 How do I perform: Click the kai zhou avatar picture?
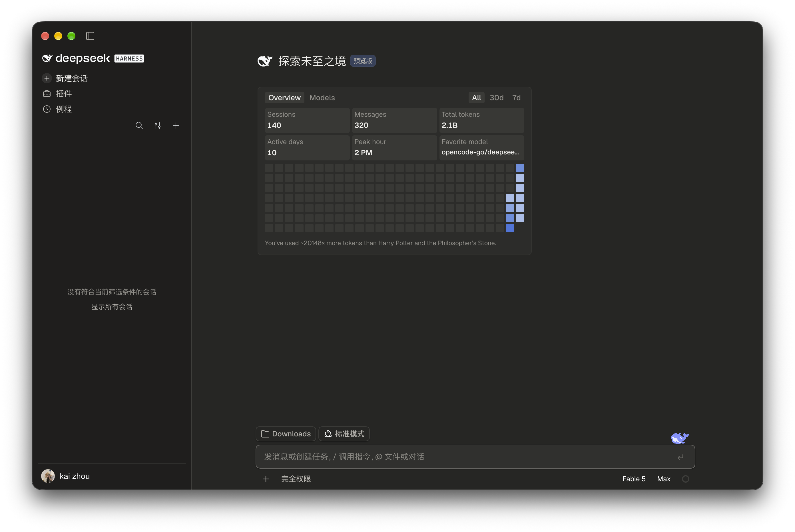pyautogui.click(x=48, y=476)
